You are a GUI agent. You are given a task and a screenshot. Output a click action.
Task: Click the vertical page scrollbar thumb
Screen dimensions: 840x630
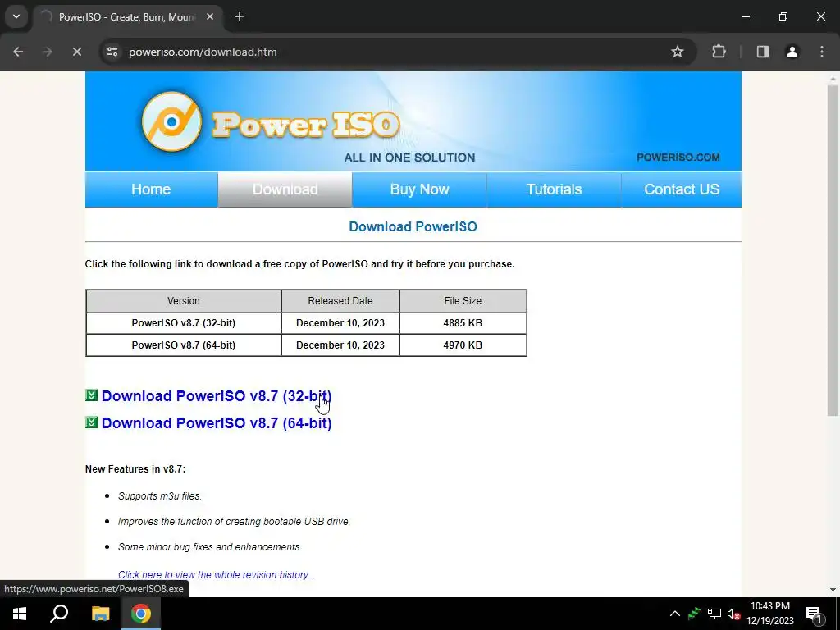pos(833,249)
